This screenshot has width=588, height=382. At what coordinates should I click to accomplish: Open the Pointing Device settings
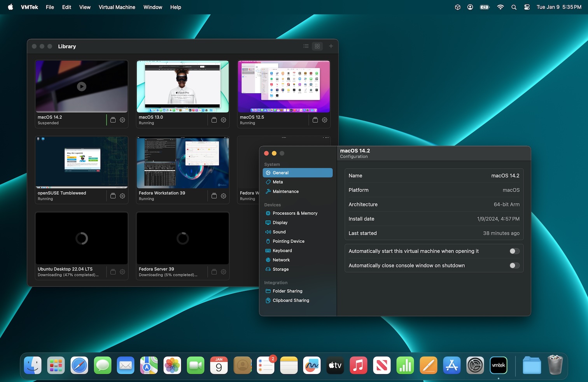[297, 241]
